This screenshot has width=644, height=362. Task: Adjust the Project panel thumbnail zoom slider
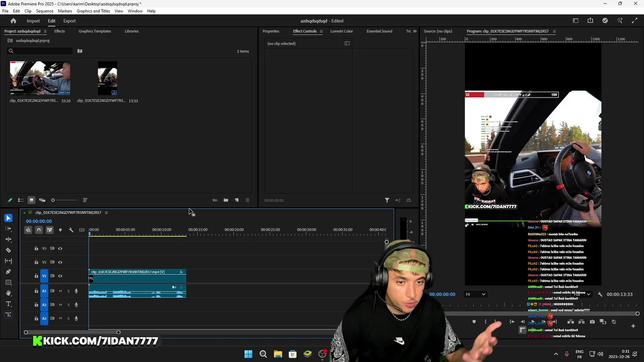click(64, 200)
